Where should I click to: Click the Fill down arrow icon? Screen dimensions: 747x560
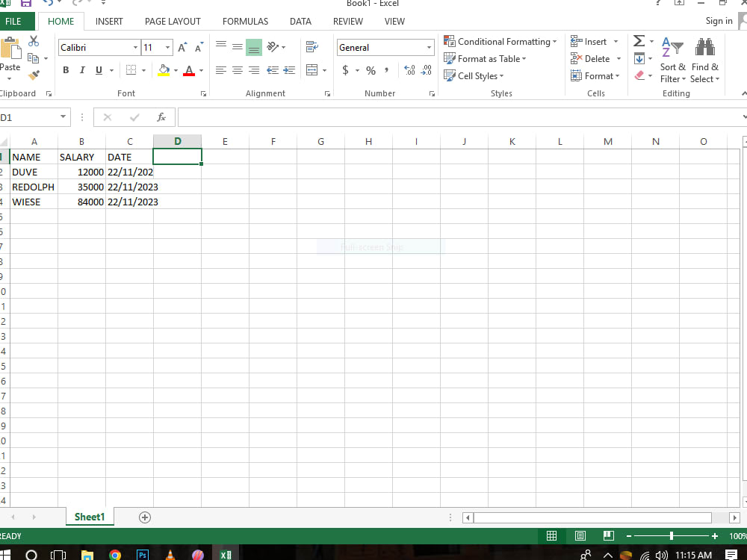pos(639,58)
